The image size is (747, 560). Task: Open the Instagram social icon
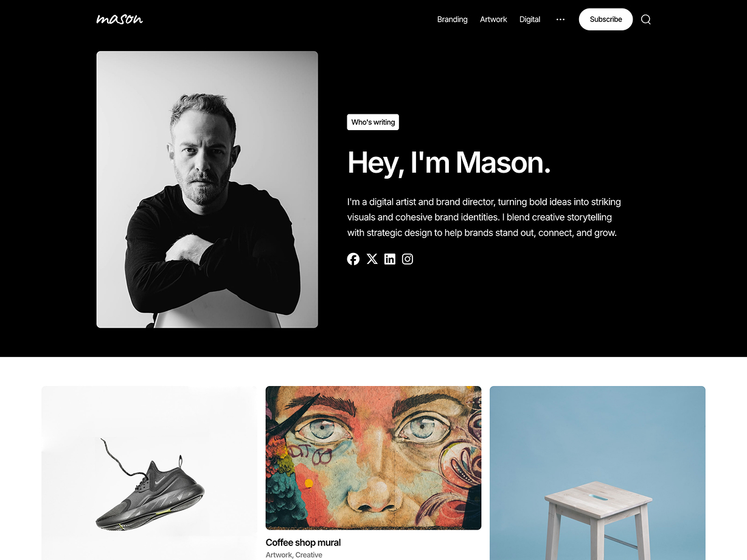408,259
